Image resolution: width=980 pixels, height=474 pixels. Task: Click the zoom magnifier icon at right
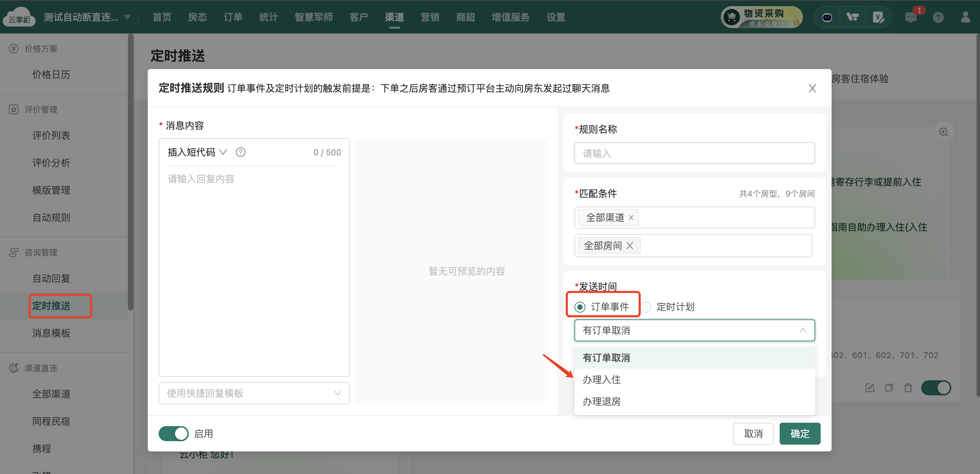pyautogui.click(x=943, y=132)
